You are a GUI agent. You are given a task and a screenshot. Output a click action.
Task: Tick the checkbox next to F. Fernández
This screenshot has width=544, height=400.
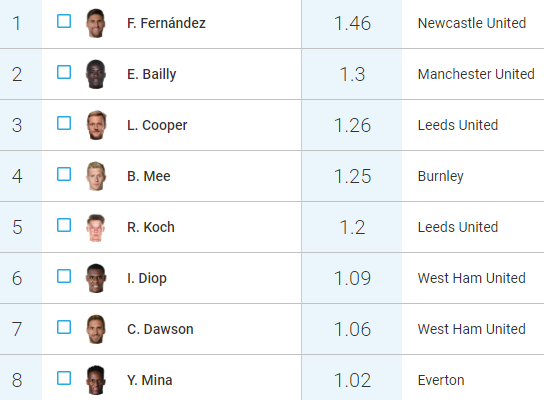point(64,21)
